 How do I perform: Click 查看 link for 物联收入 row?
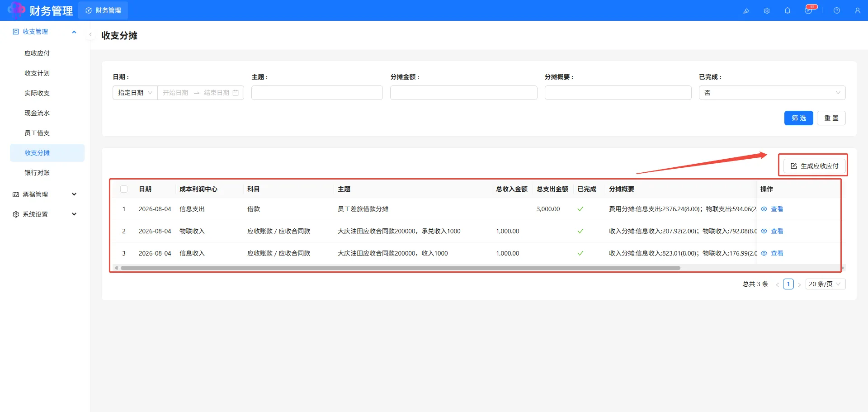coord(777,231)
